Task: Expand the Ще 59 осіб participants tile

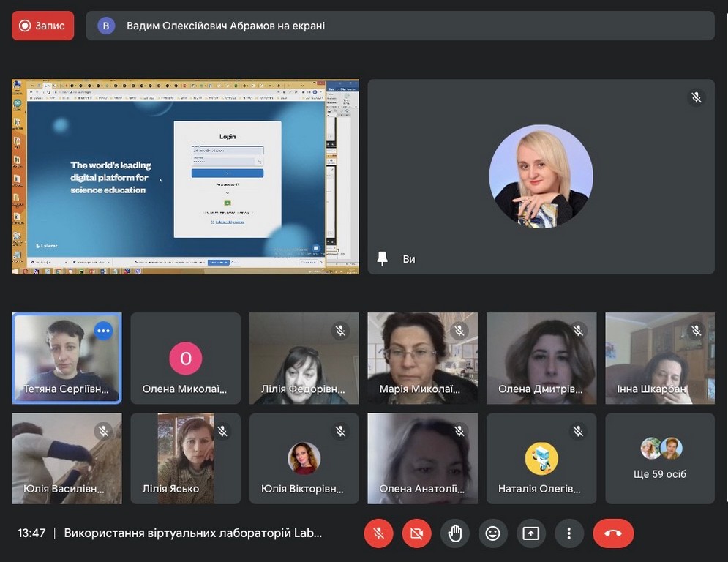Action: [660, 459]
